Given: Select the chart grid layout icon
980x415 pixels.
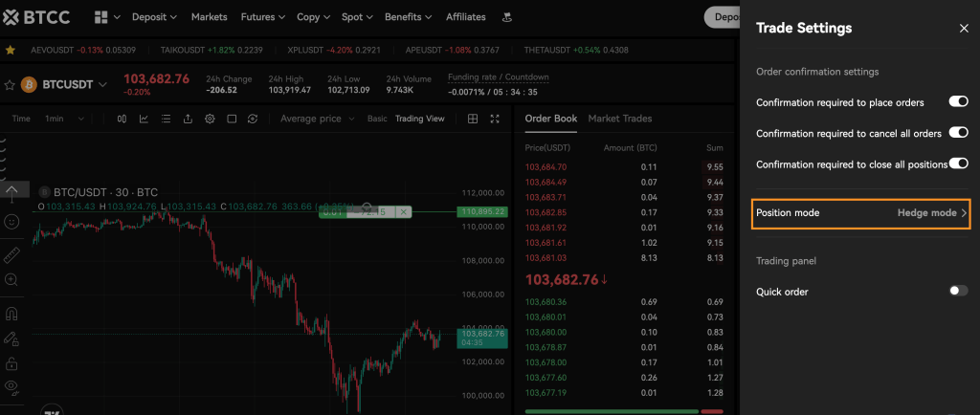Looking at the screenshot, I should click(473, 119).
